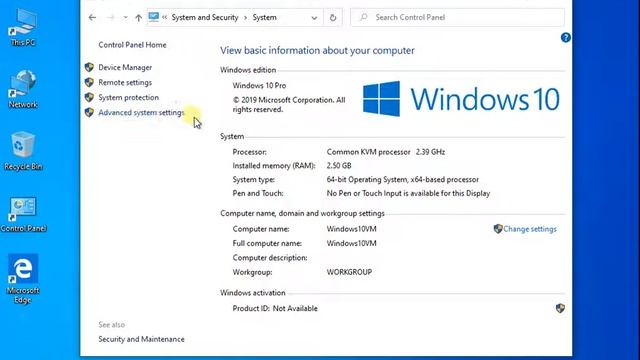Click Product ID: Not Available text

point(275,309)
